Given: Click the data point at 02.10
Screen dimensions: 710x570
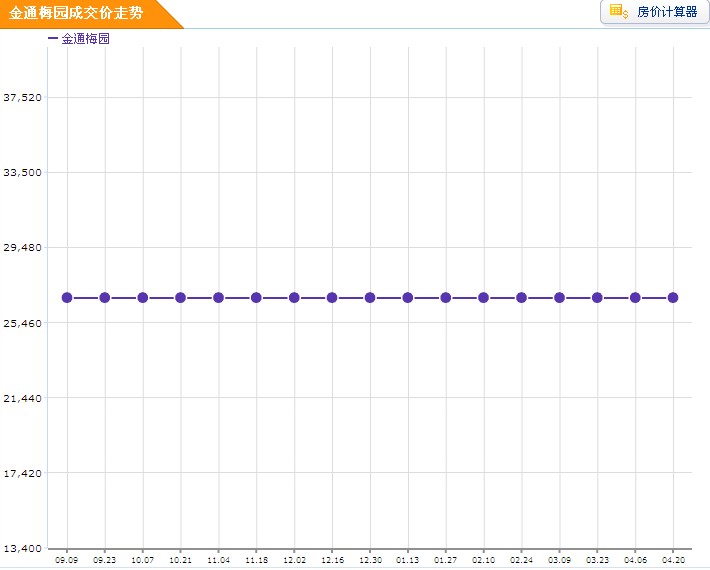Looking at the screenshot, I should coord(484,297).
